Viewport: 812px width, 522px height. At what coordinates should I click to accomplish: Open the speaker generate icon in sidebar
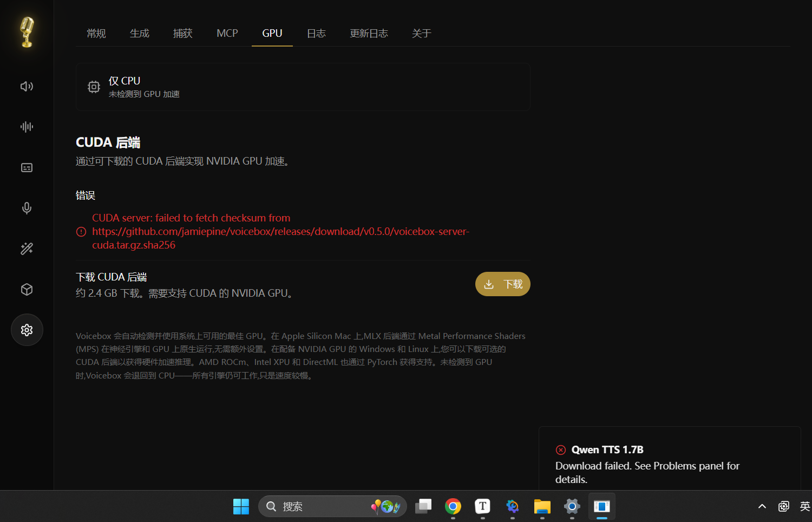(27, 87)
